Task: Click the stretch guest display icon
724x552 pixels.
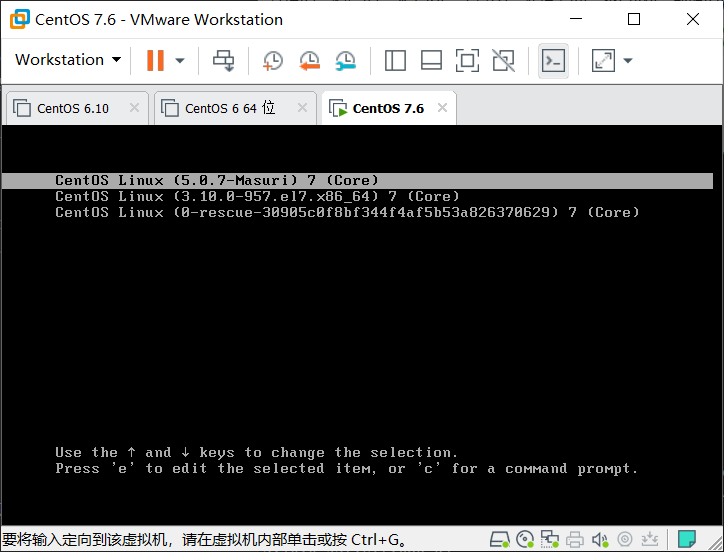Action: pos(603,61)
